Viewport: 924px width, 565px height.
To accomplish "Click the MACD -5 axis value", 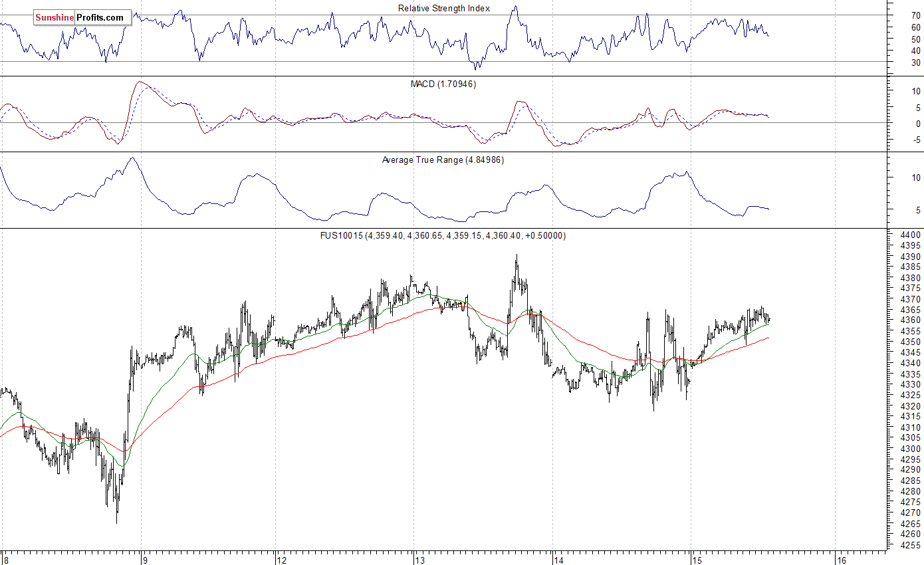I will (916, 140).
